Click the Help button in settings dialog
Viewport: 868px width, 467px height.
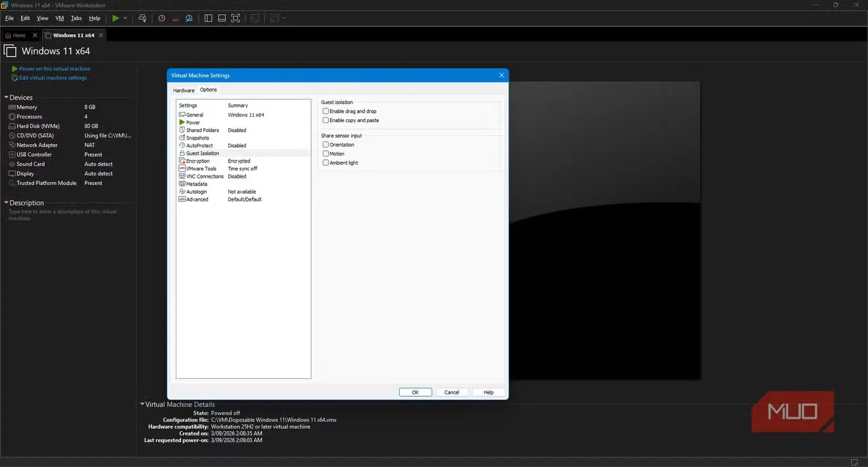pyautogui.click(x=488, y=392)
